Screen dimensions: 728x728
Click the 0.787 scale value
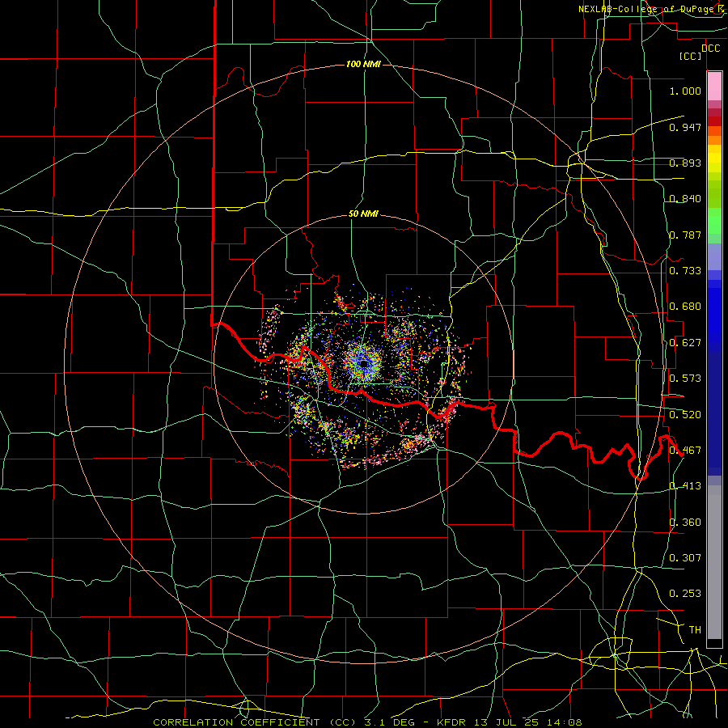click(x=685, y=235)
